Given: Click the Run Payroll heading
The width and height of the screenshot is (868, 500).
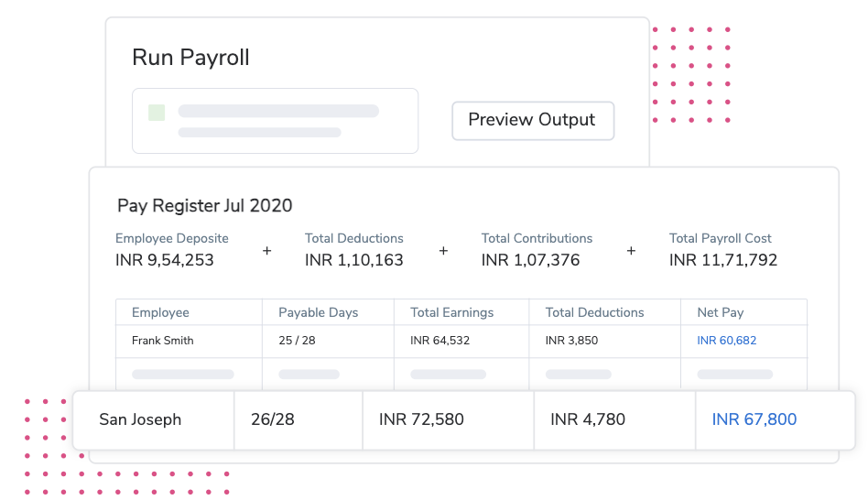Looking at the screenshot, I should click(190, 58).
